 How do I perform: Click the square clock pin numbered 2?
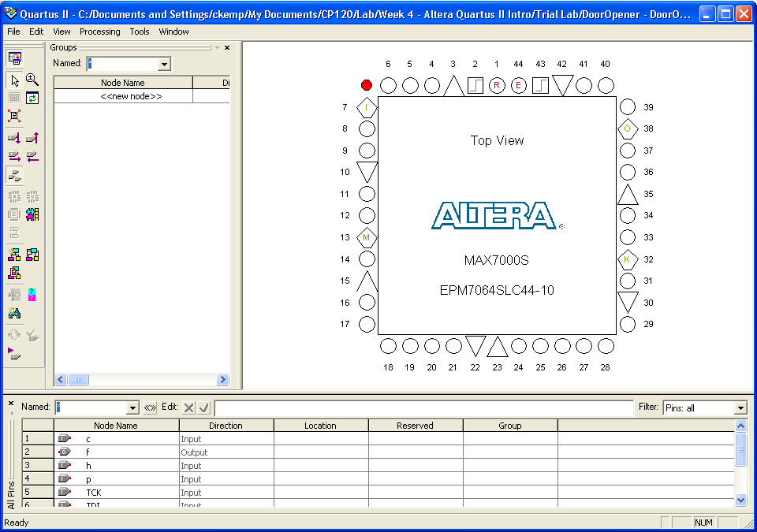[475, 86]
